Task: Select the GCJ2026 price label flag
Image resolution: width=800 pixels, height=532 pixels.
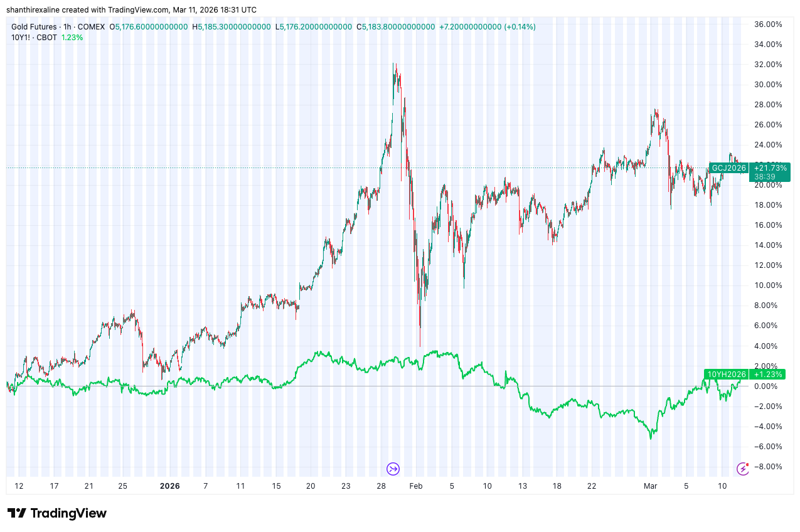Action: tap(729, 168)
